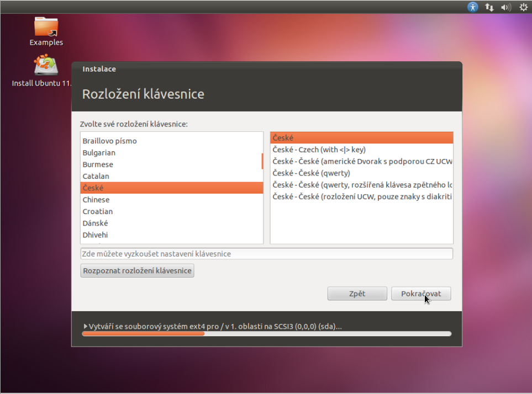Click the Pokračovat button
532x394 pixels.
(x=421, y=294)
